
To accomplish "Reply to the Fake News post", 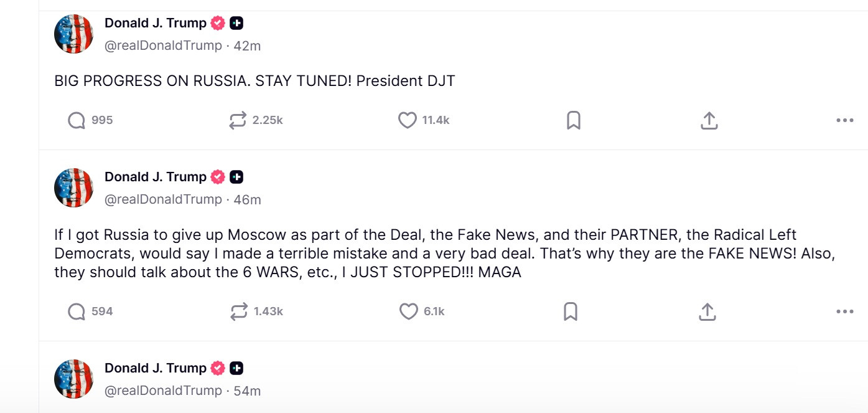I will click(77, 311).
